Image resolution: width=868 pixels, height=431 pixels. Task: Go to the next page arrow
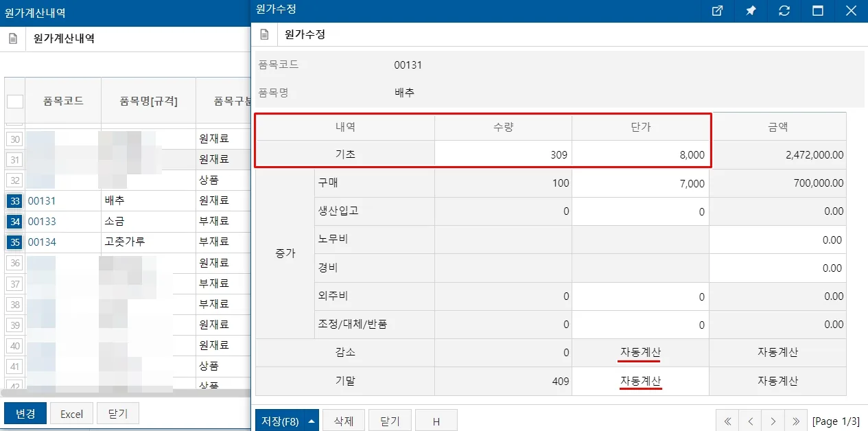click(x=773, y=421)
